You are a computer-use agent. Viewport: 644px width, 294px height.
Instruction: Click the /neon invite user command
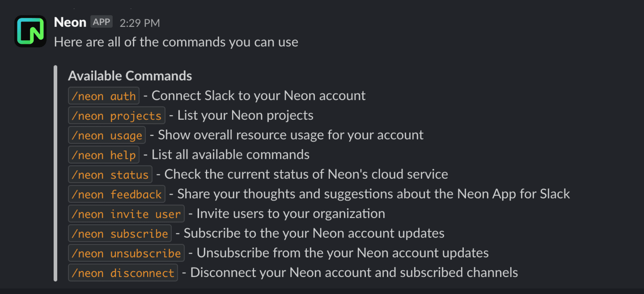pos(126,214)
